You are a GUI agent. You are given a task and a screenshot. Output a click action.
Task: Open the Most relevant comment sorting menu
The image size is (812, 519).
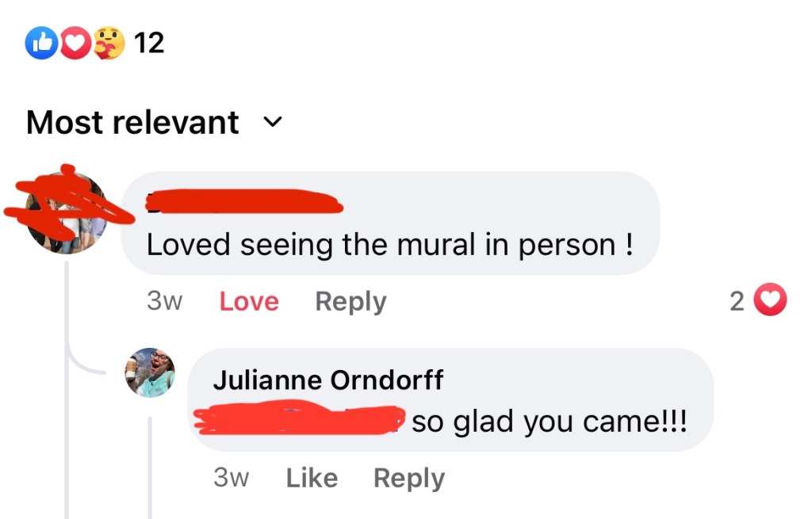(x=132, y=123)
